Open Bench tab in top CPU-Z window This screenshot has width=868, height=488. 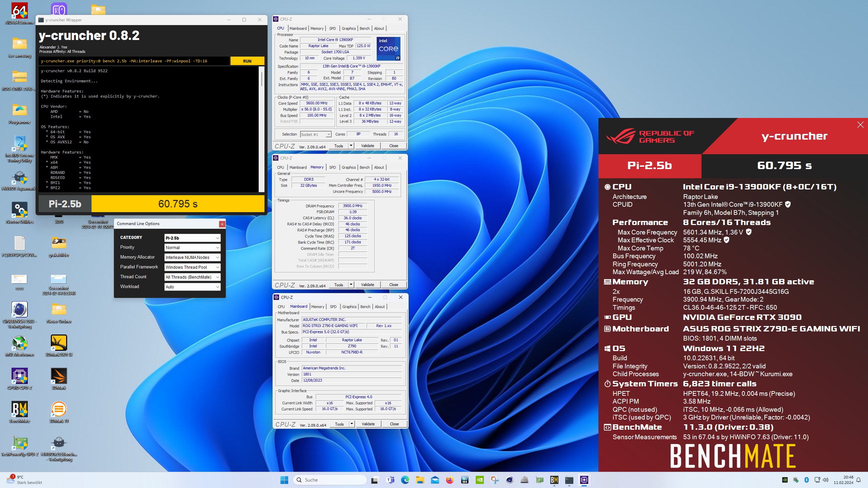pos(364,28)
